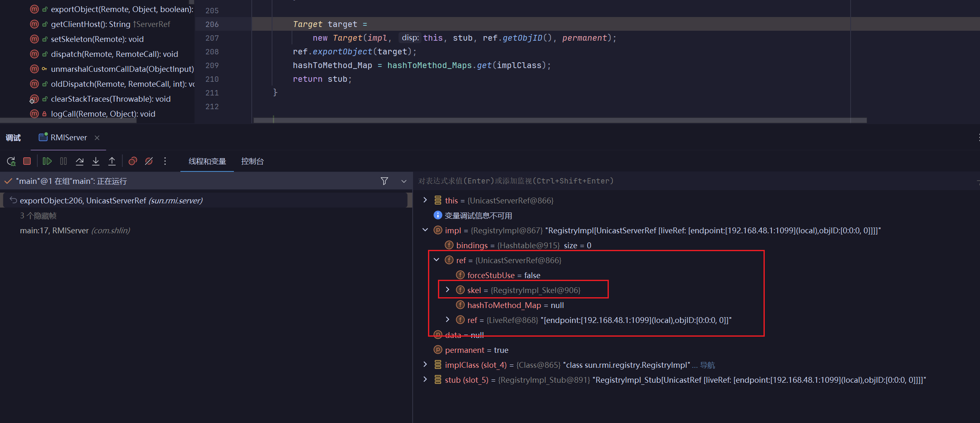Stop the RMIServer debug session
Screen dimensions: 980x423
(x=27, y=161)
